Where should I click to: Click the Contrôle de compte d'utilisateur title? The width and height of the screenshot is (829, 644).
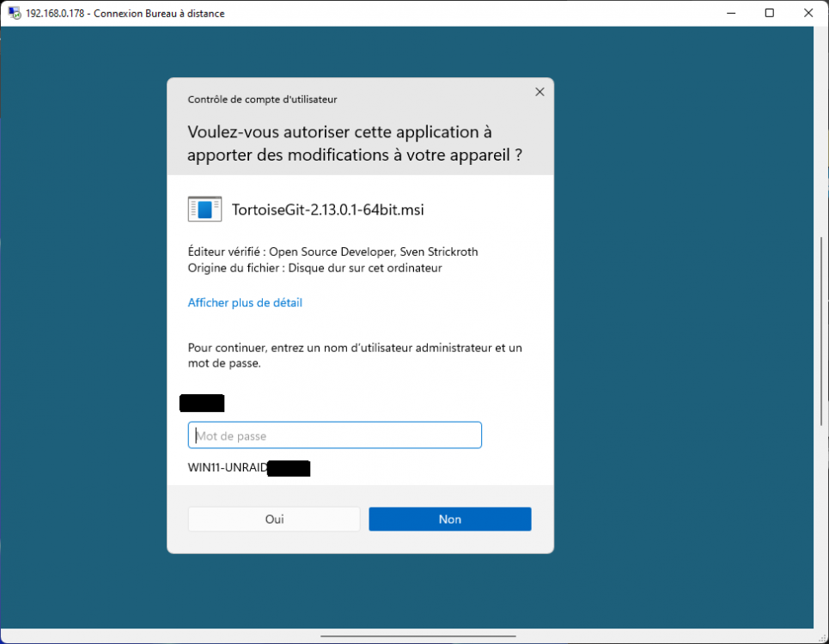click(x=262, y=100)
